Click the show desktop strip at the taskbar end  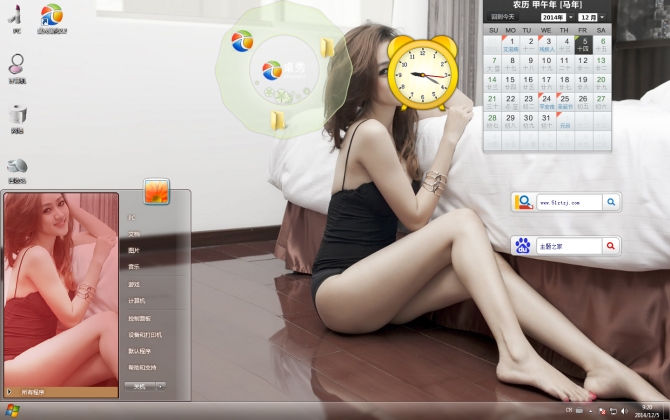666,411
